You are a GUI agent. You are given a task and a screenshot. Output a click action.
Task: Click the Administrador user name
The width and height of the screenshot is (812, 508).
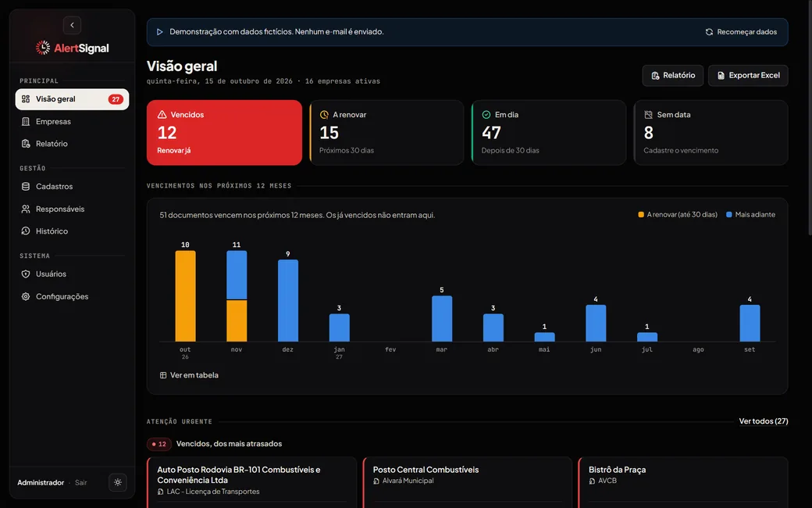tap(41, 483)
